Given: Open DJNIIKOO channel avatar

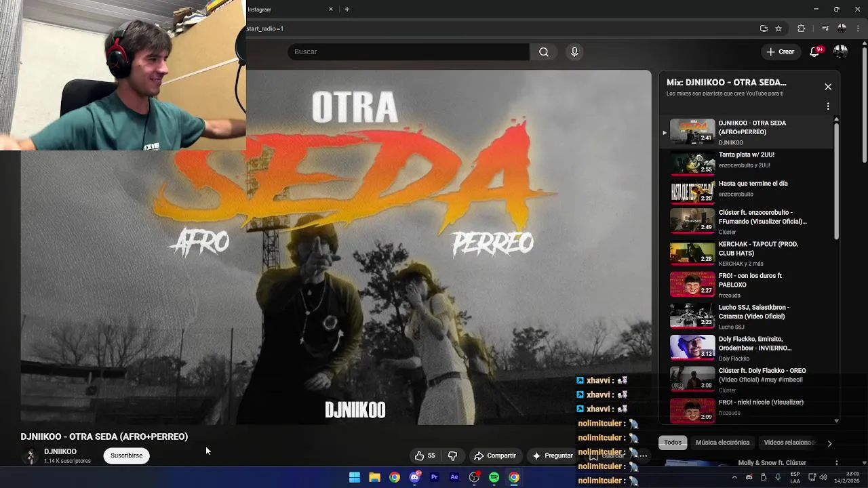Looking at the screenshot, I should pos(30,456).
